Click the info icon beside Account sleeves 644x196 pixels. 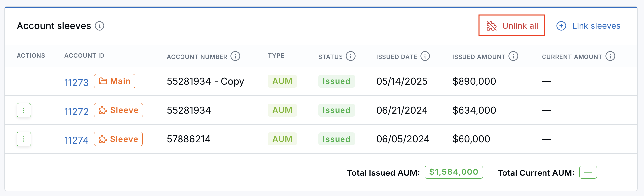(100, 26)
